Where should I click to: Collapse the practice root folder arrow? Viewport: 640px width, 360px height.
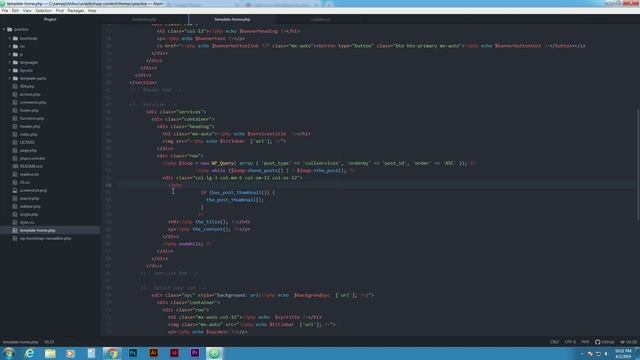point(4,29)
